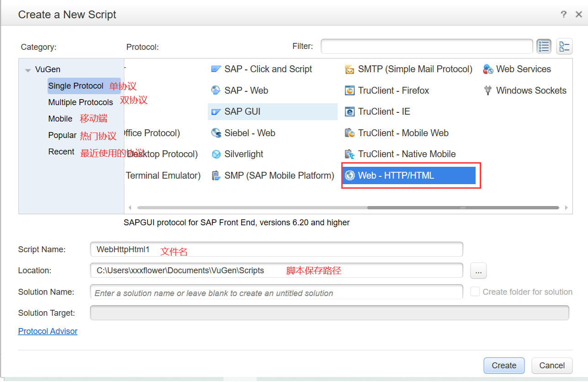Select the Recent category
Viewport: 588px width, 382px height.
[x=61, y=152]
